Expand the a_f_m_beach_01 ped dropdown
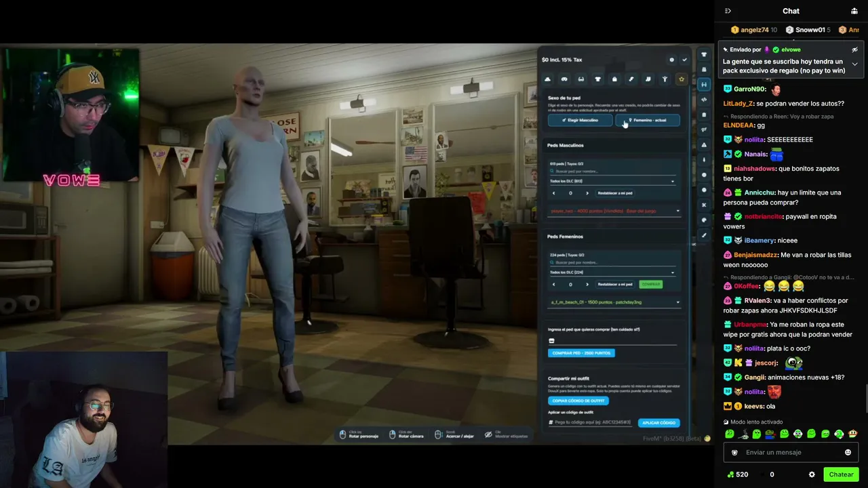The image size is (868, 488). tap(614, 302)
